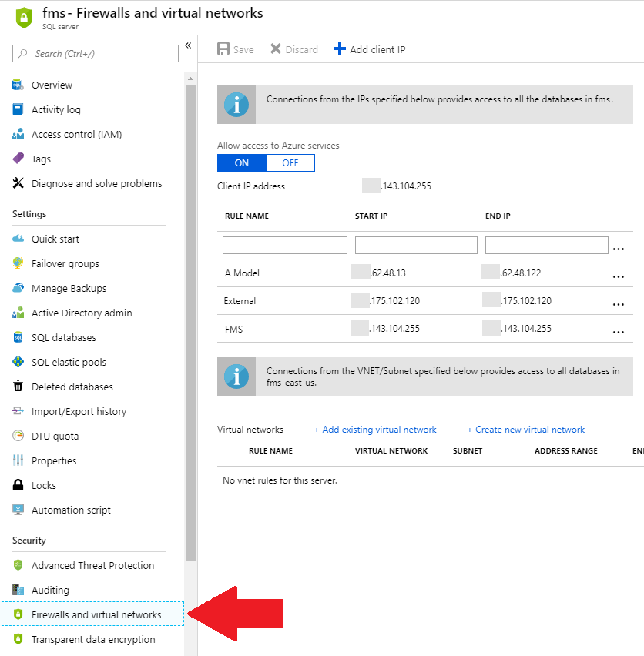This screenshot has height=656, width=644.
Task: Open options for the External rule
Action: click(619, 304)
